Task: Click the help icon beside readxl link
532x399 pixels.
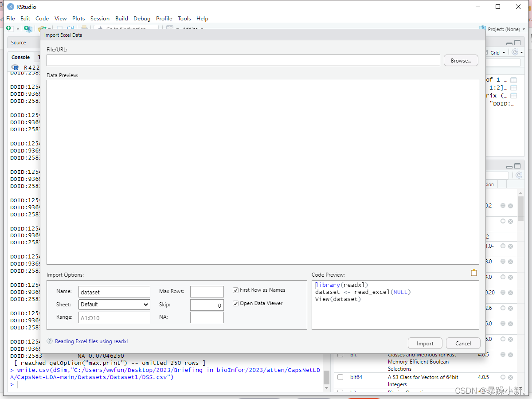Action: point(50,341)
